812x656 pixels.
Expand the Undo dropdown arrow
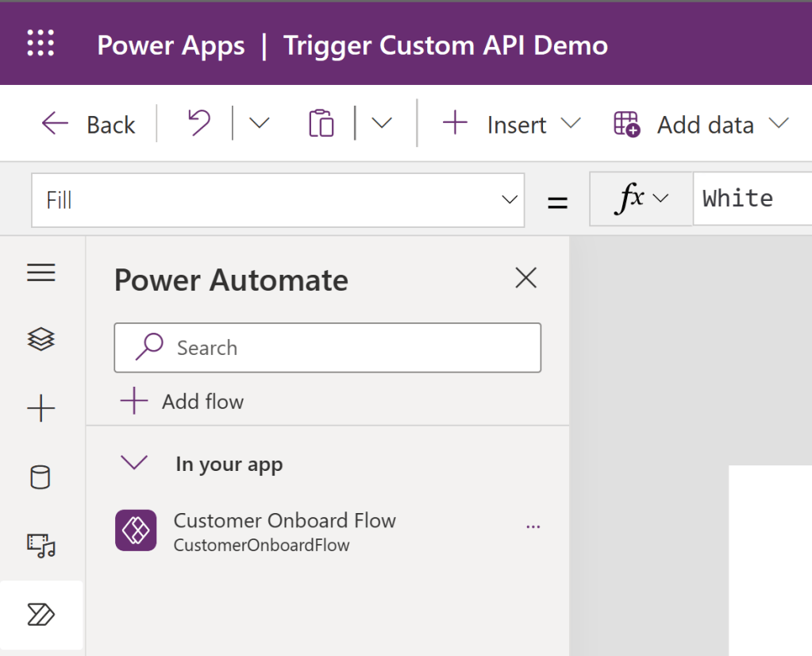pos(259,124)
